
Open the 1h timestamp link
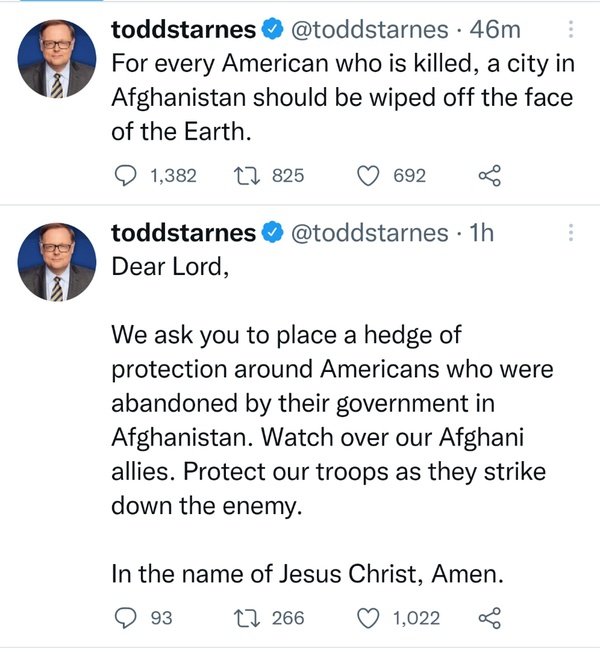click(x=481, y=233)
